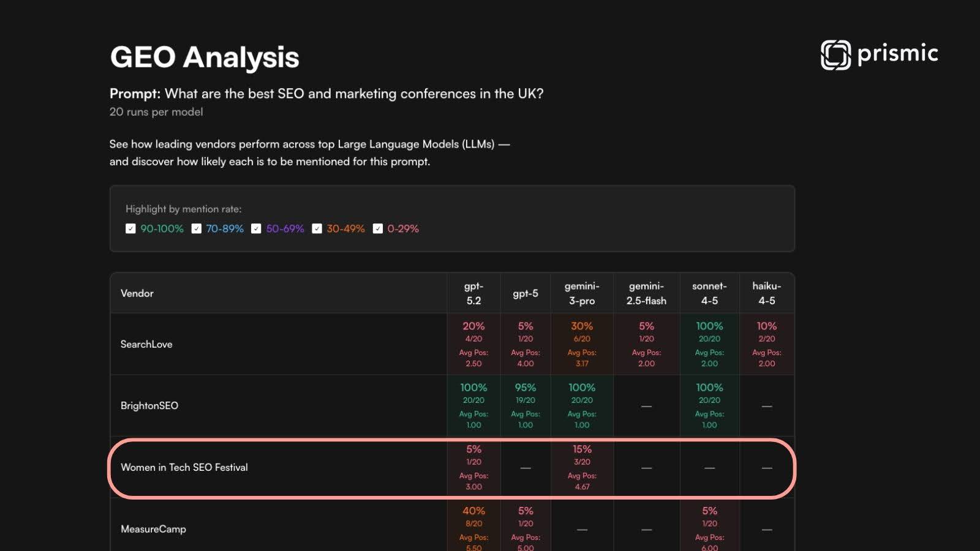Image resolution: width=980 pixels, height=551 pixels.
Task: Click the prismic logo icon
Action: point(835,53)
